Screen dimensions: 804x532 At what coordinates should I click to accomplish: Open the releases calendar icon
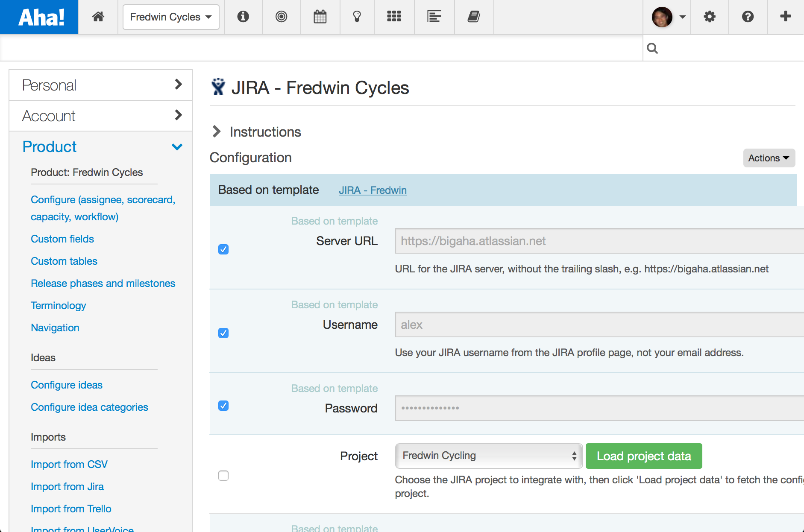(x=320, y=17)
